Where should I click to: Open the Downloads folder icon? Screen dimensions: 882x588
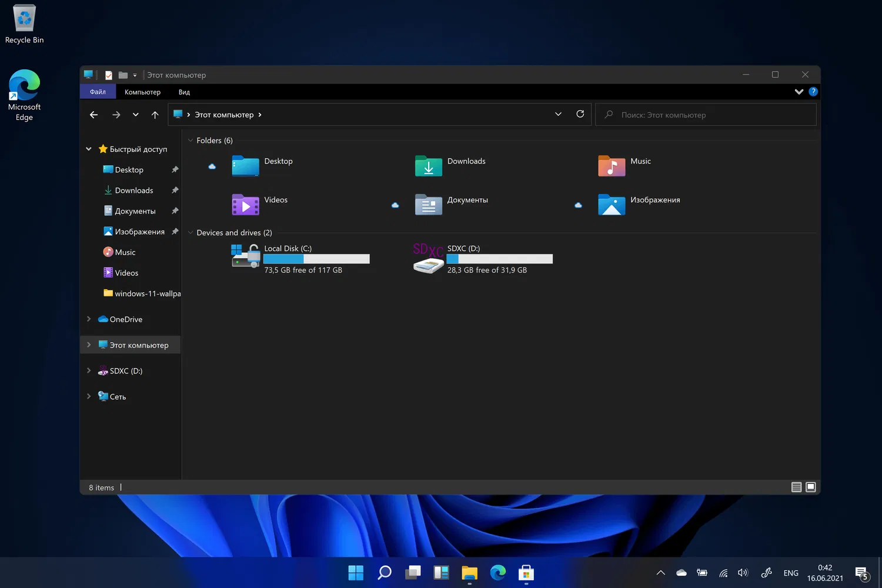point(428,166)
